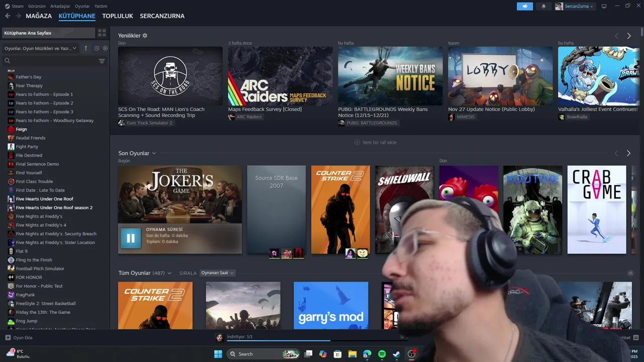The image size is (644, 362).
Task: Open Garry's Mod cover in Tüm Oyunlar
Action: pyautogui.click(x=331, y=306)
